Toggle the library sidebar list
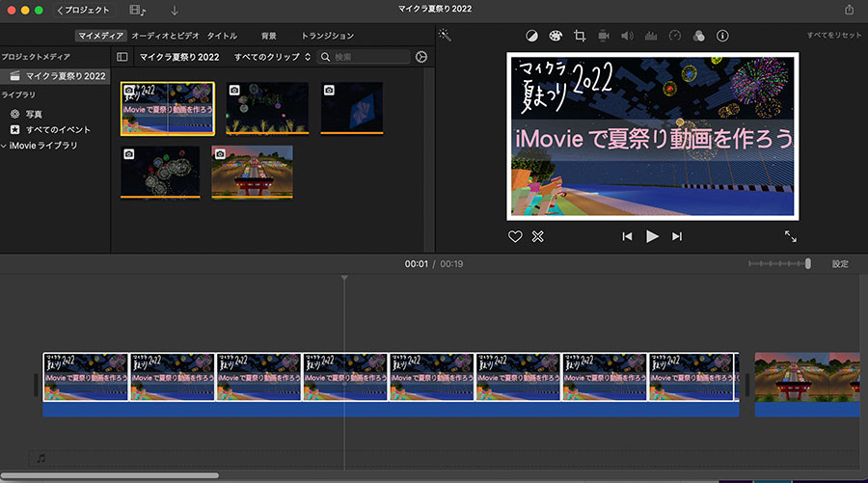The width and height of the screenshot is (868, 483). point(122,57)
